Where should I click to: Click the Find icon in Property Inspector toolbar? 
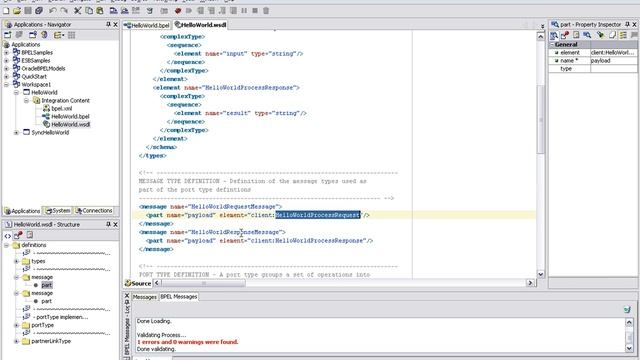(x=587, y=36)
